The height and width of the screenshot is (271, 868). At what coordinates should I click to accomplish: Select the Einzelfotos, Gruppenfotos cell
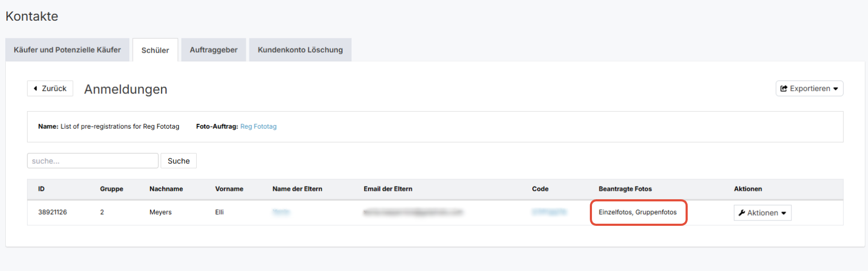(x=638, y=212)
